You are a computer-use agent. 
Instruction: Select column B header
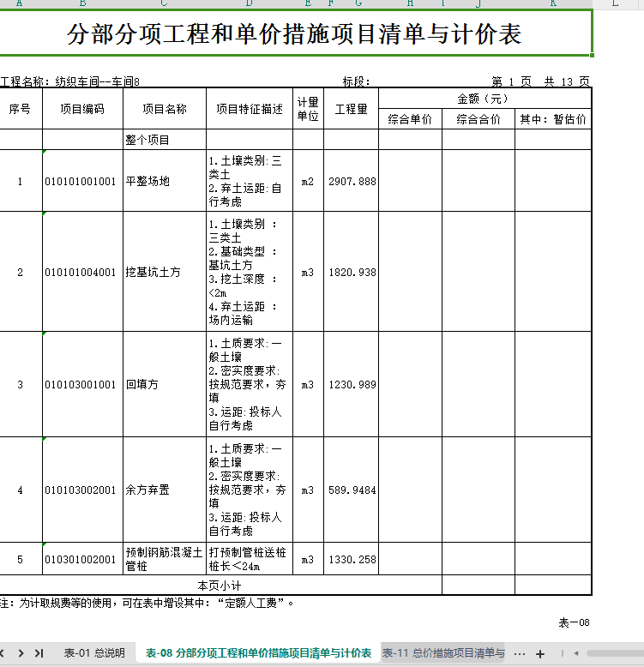tap(82, 3)
